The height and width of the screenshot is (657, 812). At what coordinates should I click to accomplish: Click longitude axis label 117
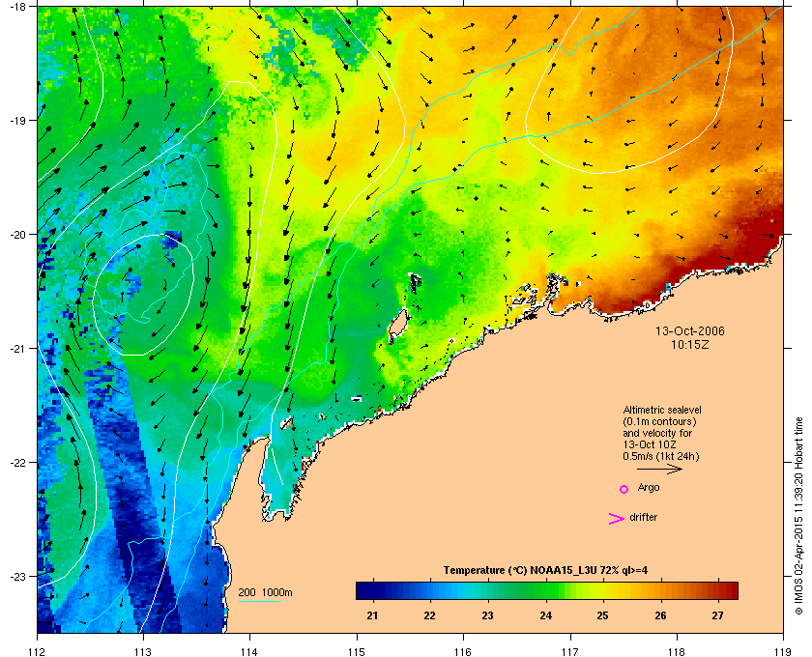tap(570, 652)
